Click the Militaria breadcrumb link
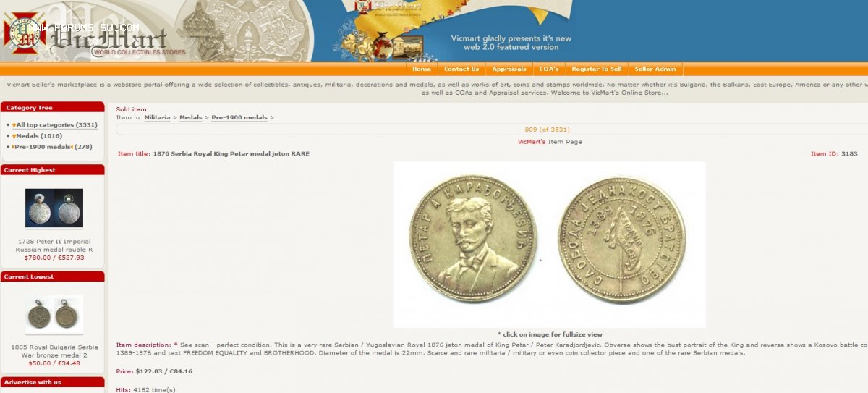The height and width of the screenshot is (393, 868). [x=157, y=117]
